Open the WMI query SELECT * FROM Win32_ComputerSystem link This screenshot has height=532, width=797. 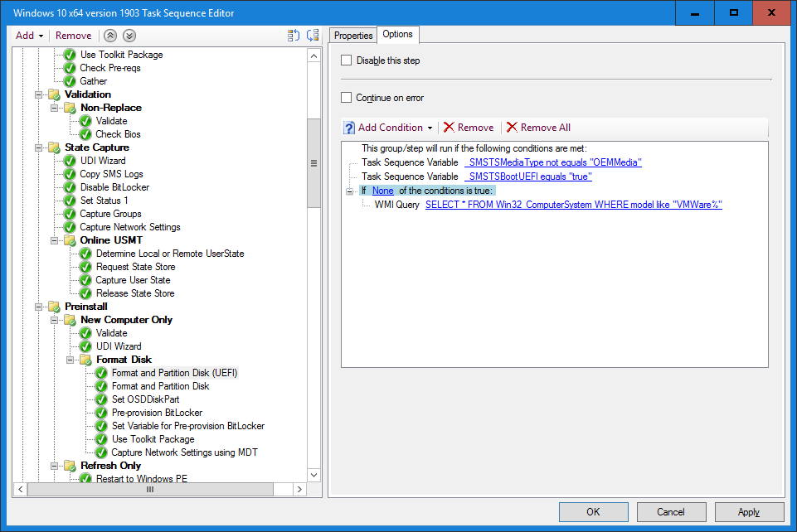574,205
